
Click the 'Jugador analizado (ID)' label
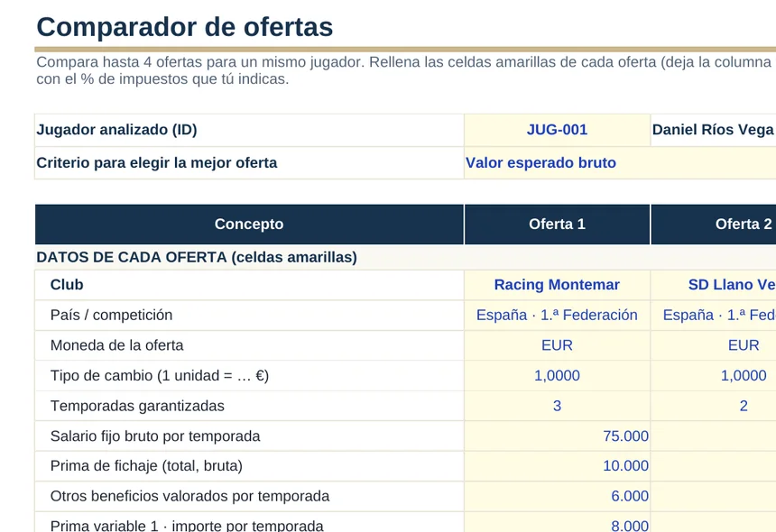(x=116, y=130)
